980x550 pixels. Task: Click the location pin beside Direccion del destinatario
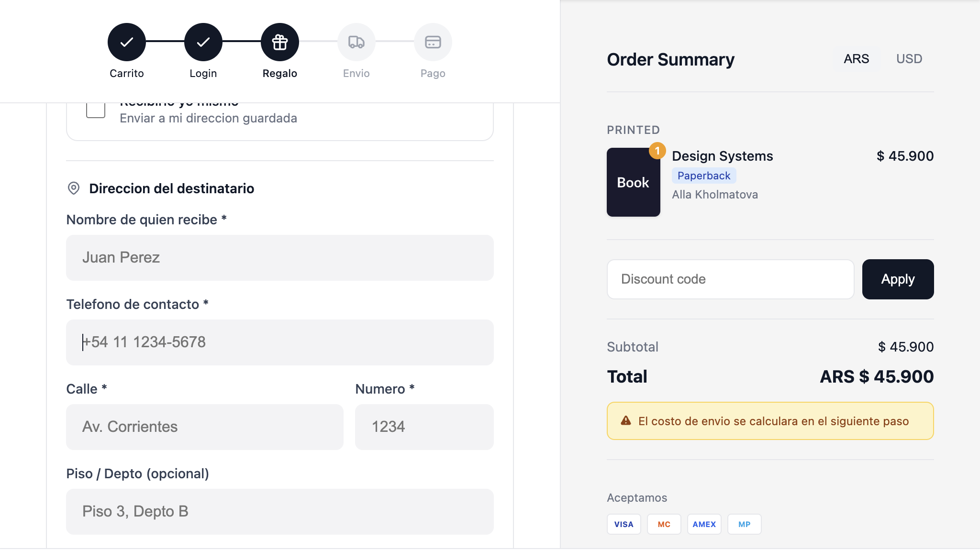[73, 188]
